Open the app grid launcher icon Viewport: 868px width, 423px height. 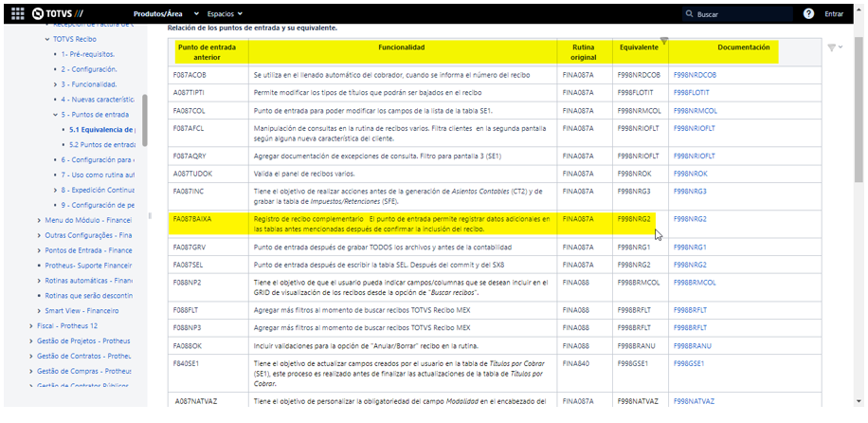[x=17, y=14]
